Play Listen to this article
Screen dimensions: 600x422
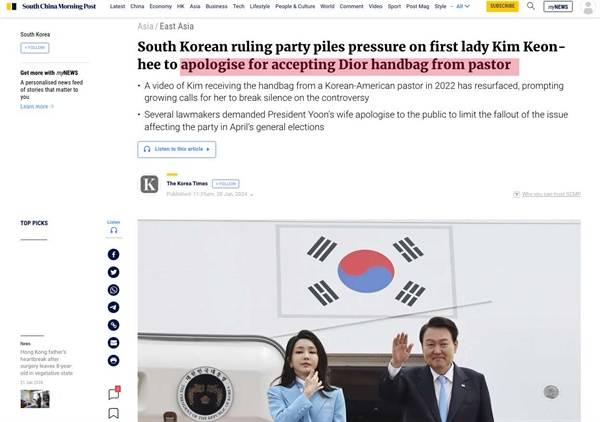click(177, 149)
